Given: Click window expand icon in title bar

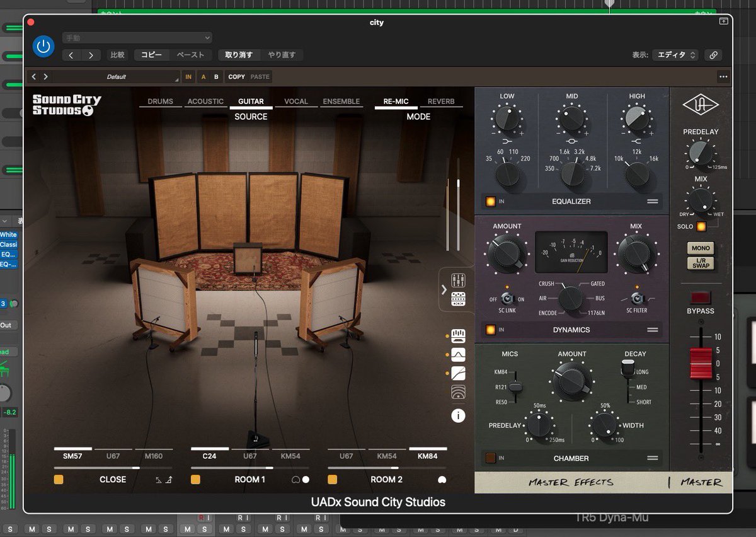Looking at the screenshot, I should pyautogui.click(x=723, y=21).
